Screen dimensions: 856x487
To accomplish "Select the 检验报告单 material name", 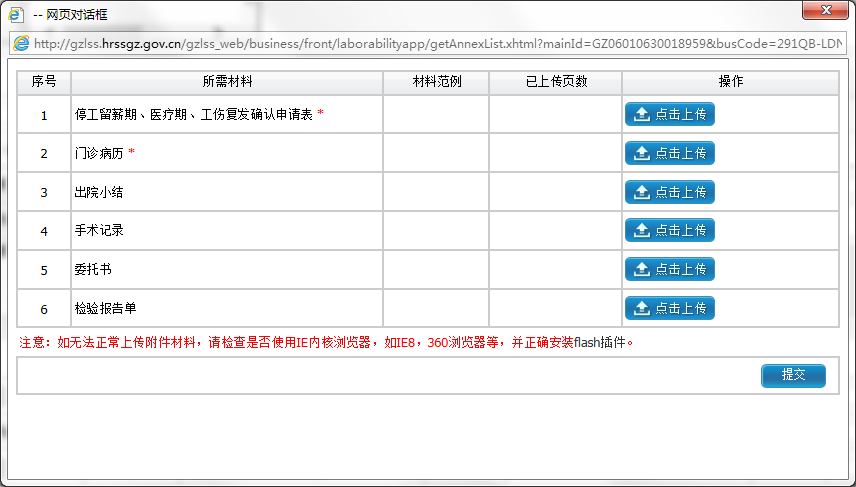I will [x=105, y=308].
